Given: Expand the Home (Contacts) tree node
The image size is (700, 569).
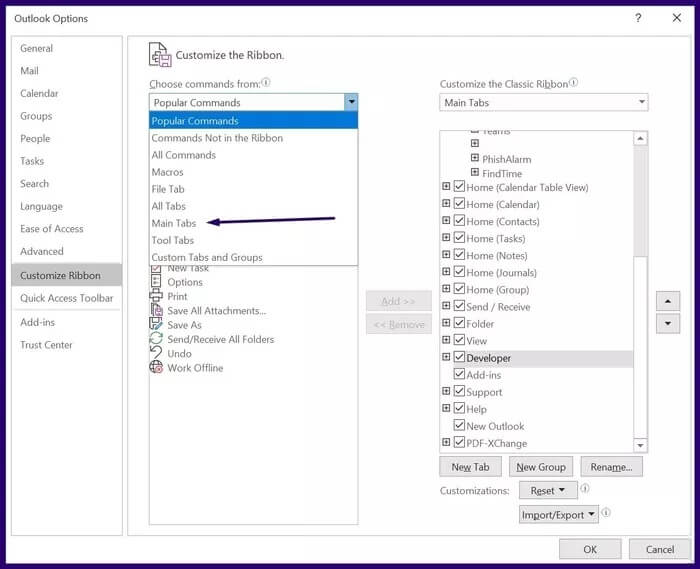Looking at the screenshot, I should pyautogui.click(x=446, y=222).
